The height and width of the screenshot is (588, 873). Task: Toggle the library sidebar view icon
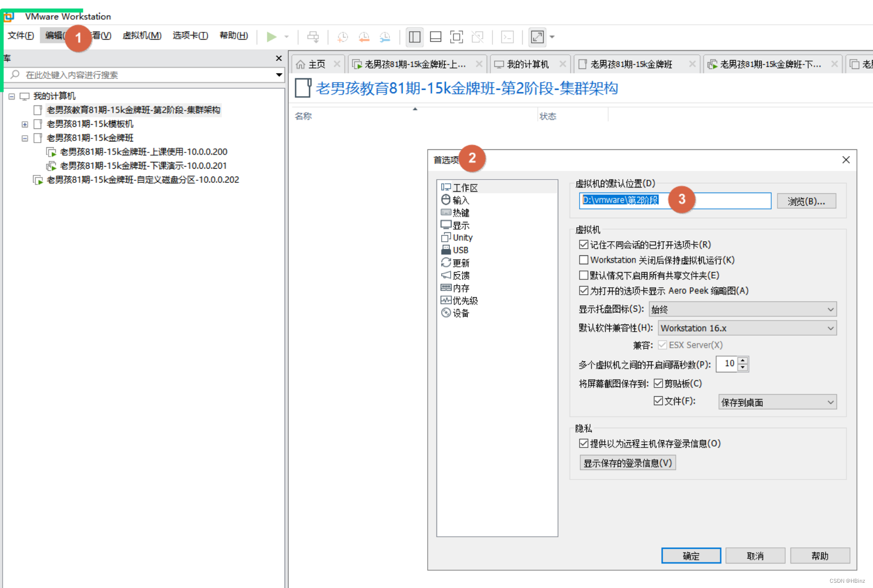pyautogui.click(x=415, y=37)
